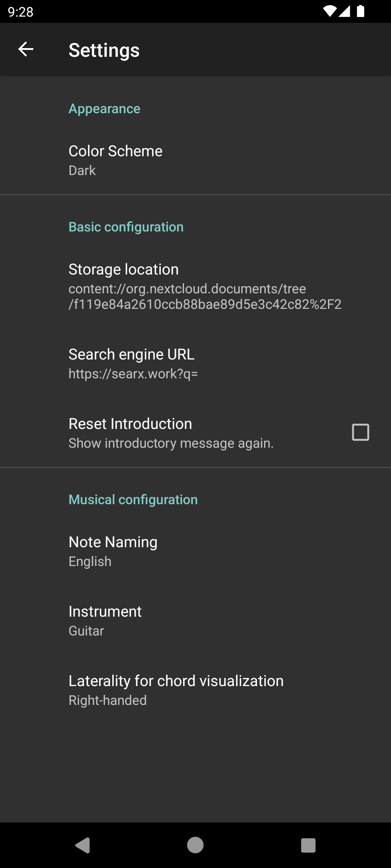
Task: Tap the Reset Introduction label
Action: pyautogui.click(x=130, y=424)
